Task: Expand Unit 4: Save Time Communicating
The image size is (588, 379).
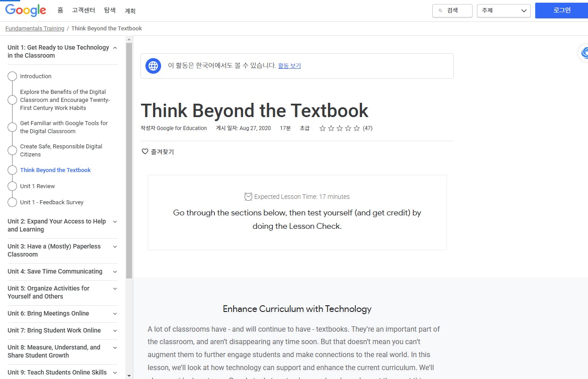Action: 115,272
